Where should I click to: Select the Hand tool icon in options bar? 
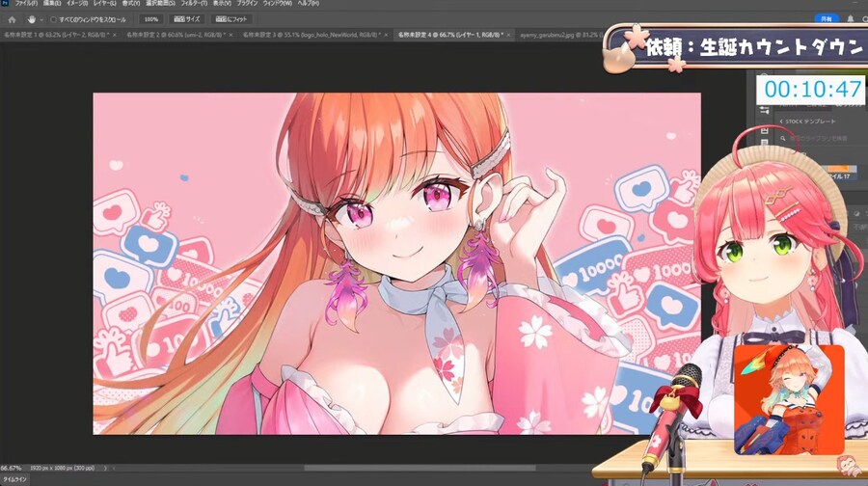click(x=32, y=19)
